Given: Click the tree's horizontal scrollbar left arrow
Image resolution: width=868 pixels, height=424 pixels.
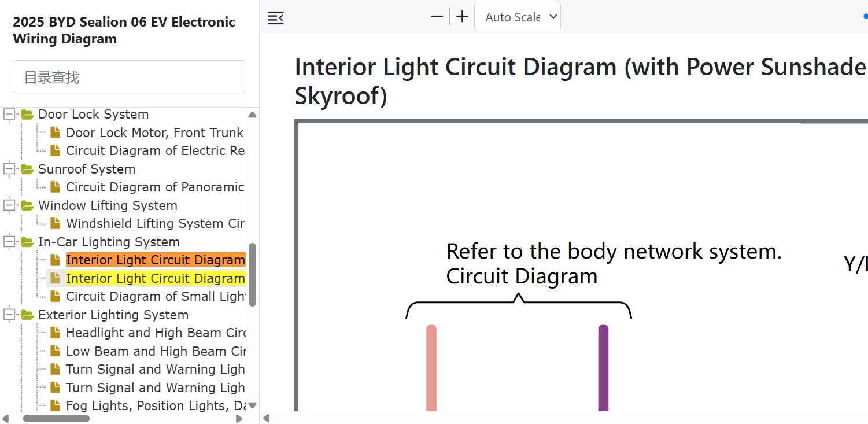Looking at the screenshot, I should [x=6, y=419].
